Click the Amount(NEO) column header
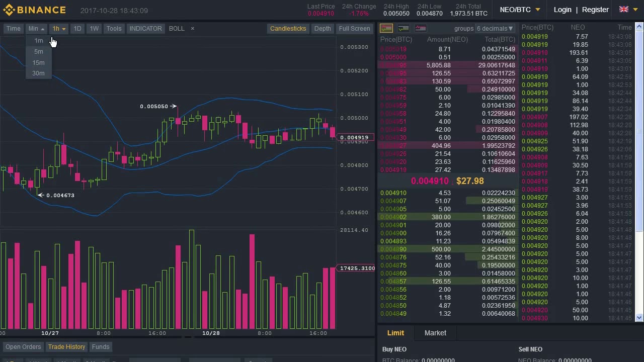The image size is (644, 362). 447,40
